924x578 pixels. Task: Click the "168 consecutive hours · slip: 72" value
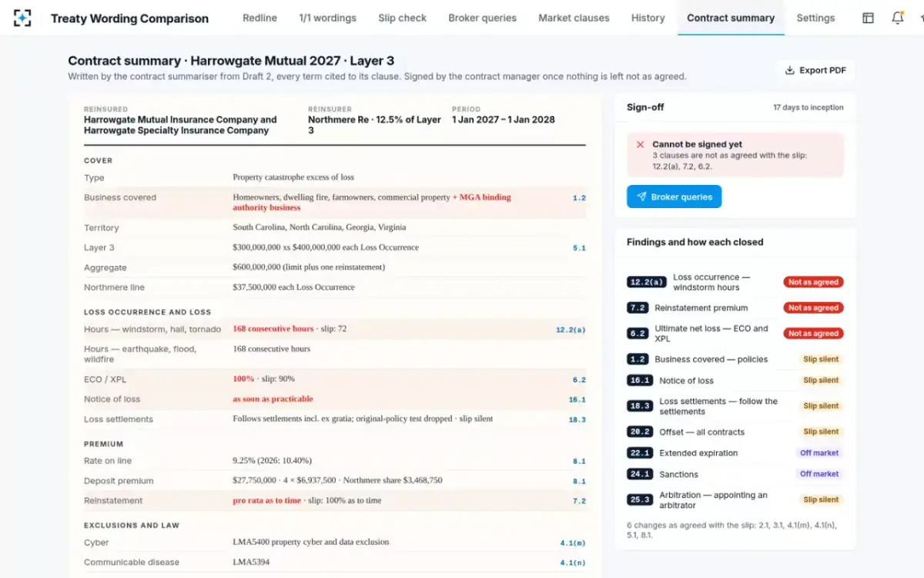(290, 329)
